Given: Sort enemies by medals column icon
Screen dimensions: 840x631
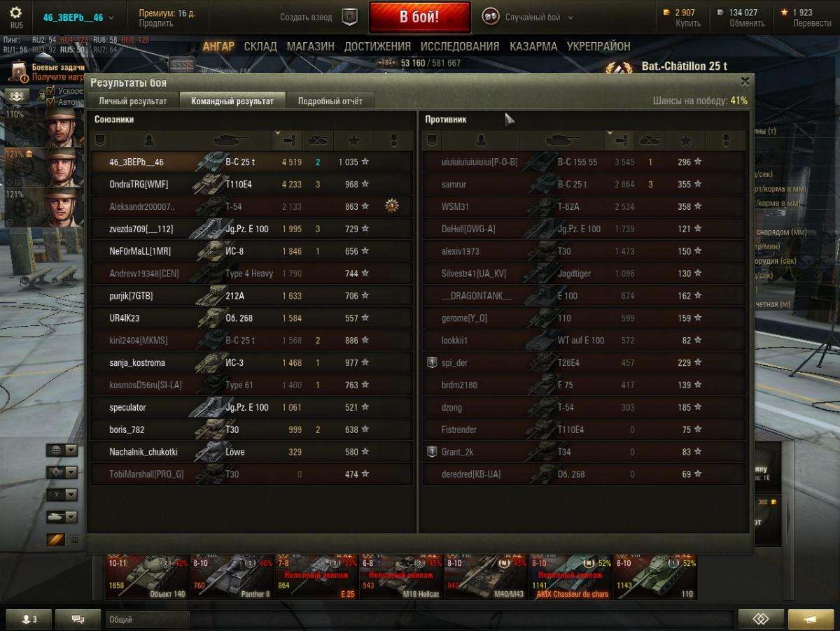Looking at the screenshot, I should click(x=725, y=140).
